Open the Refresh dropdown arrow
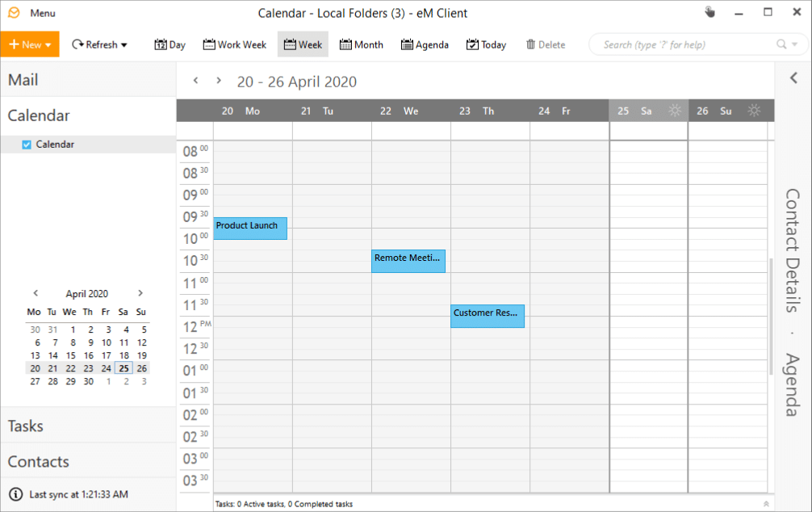Image resolution: width=812 pixels, height=512 pixels. click(x=123, y=45)
